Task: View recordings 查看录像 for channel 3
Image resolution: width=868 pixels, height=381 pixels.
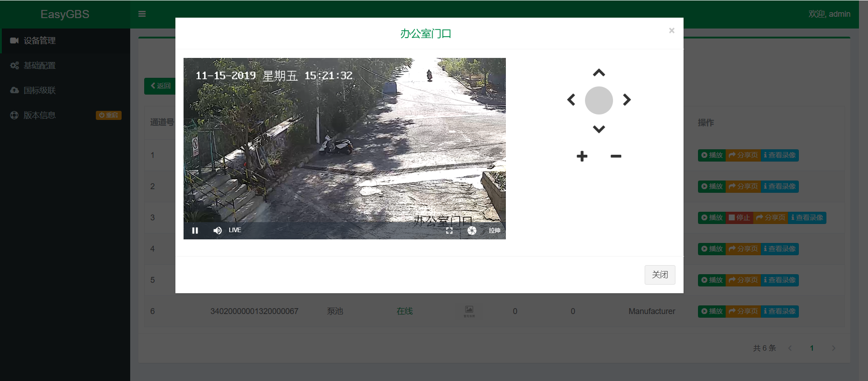Action: pyautogui.click(x=807, y=218)
